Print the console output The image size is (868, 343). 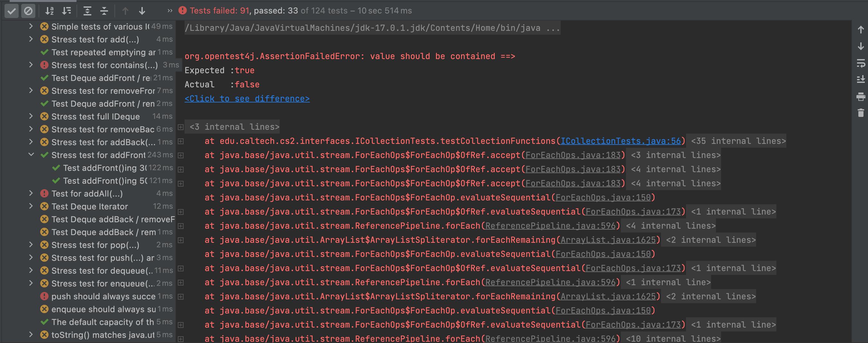coord(861,97)
